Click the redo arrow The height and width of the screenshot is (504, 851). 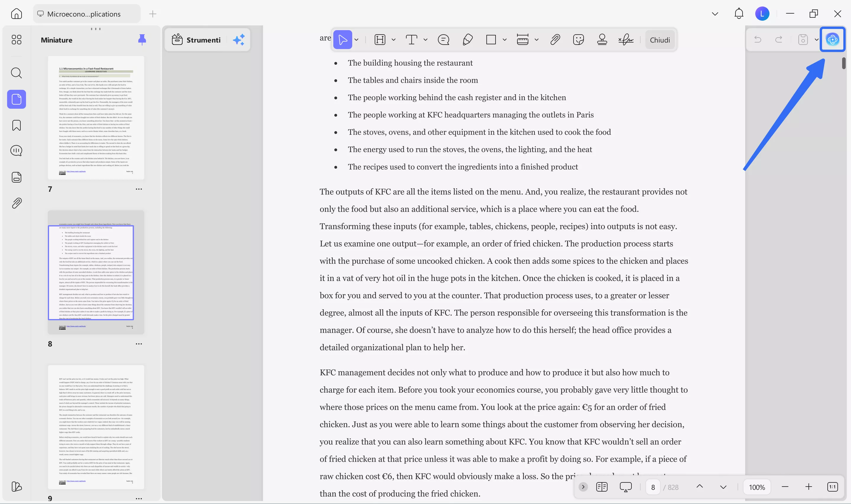779,40
